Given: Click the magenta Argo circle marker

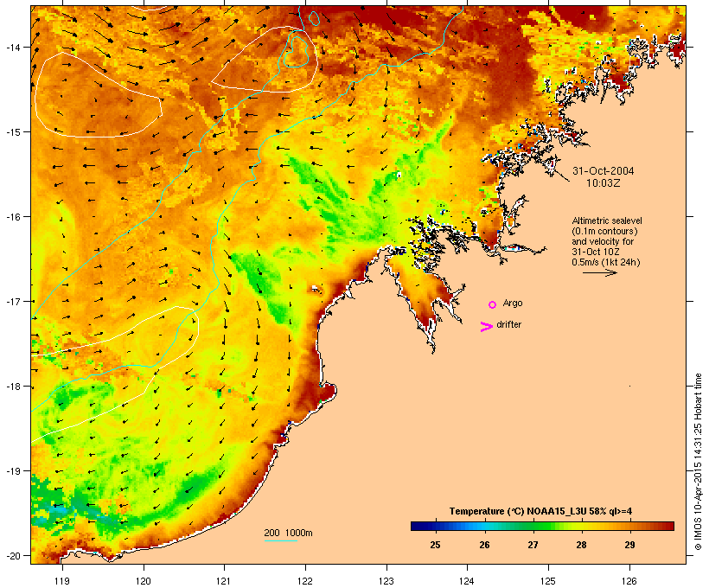Looking at the screenshot, I should 493,305.
